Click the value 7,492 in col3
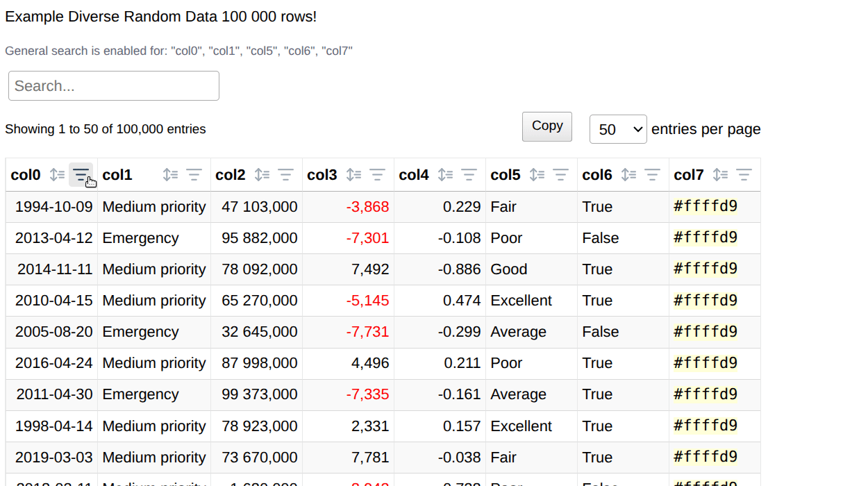 click(371, 269)
